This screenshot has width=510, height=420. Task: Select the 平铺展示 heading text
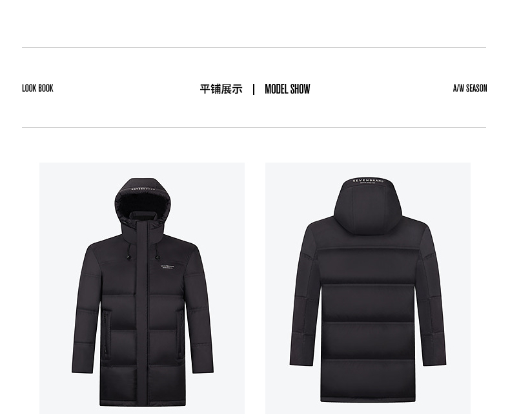tap(221, 89)
